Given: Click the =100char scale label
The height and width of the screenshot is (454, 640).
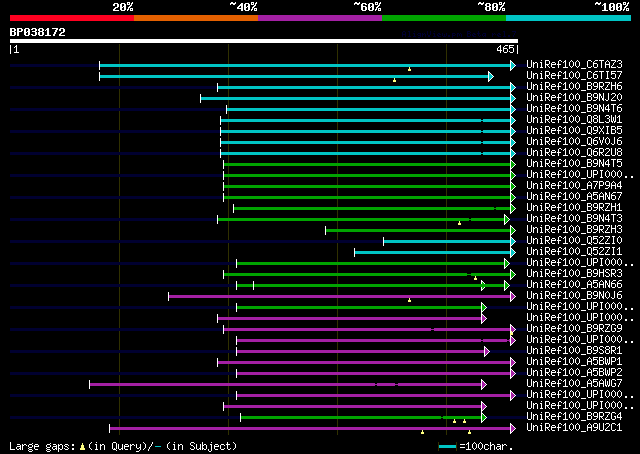Looking at the screenshot, I should coord(486,446).
